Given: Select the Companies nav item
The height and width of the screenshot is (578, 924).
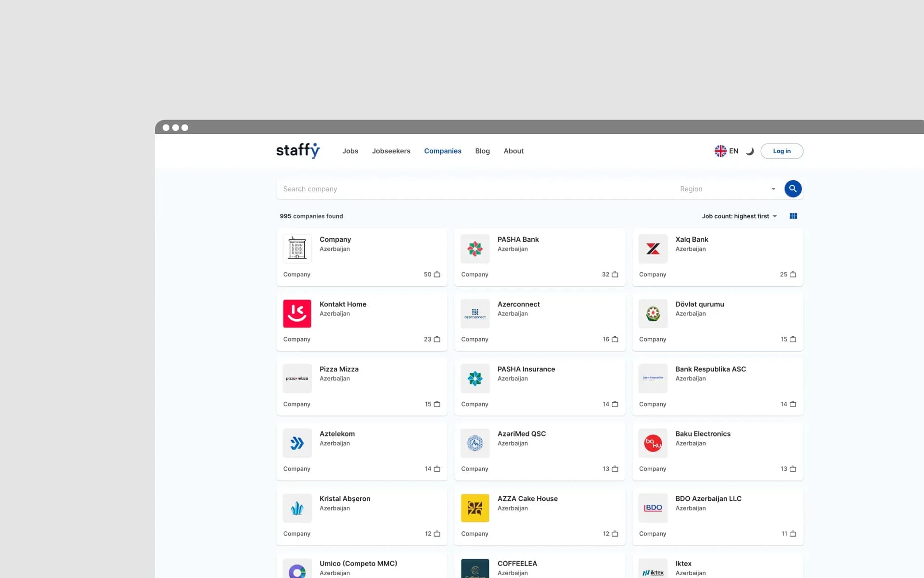Looking at the screenshot, I should 442,151.
